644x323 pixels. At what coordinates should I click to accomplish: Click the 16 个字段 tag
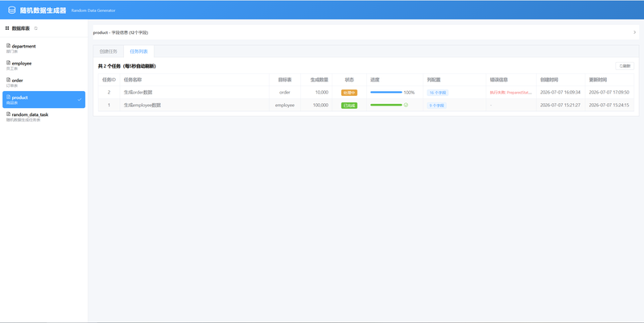pos(437,93)
